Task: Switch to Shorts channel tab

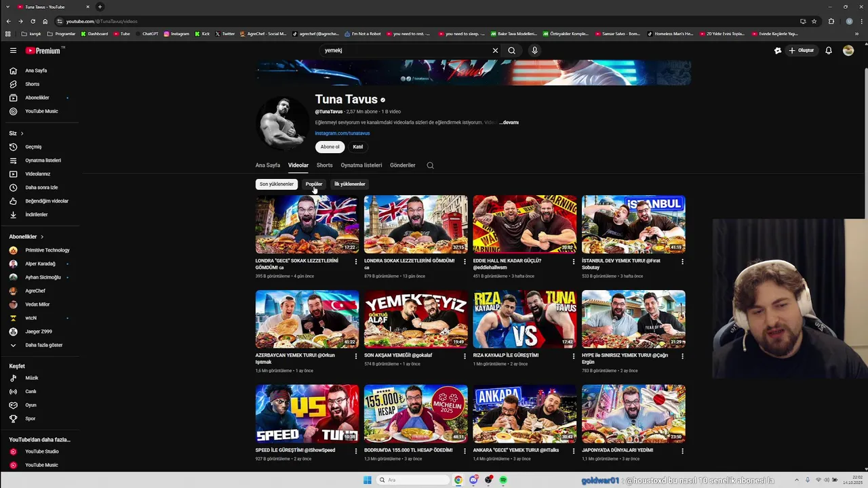Action: pyautogui.click(x=325, y=165)
